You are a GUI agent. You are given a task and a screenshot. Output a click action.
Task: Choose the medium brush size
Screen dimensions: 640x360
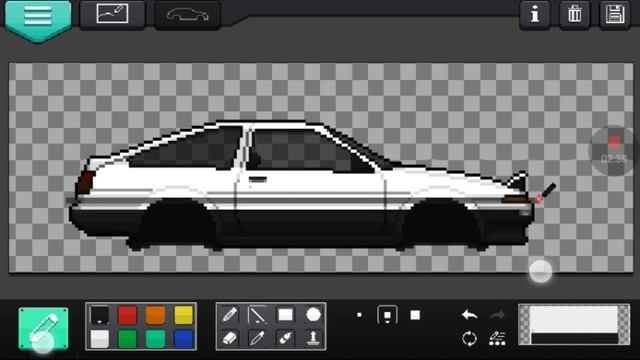(387, 315)
